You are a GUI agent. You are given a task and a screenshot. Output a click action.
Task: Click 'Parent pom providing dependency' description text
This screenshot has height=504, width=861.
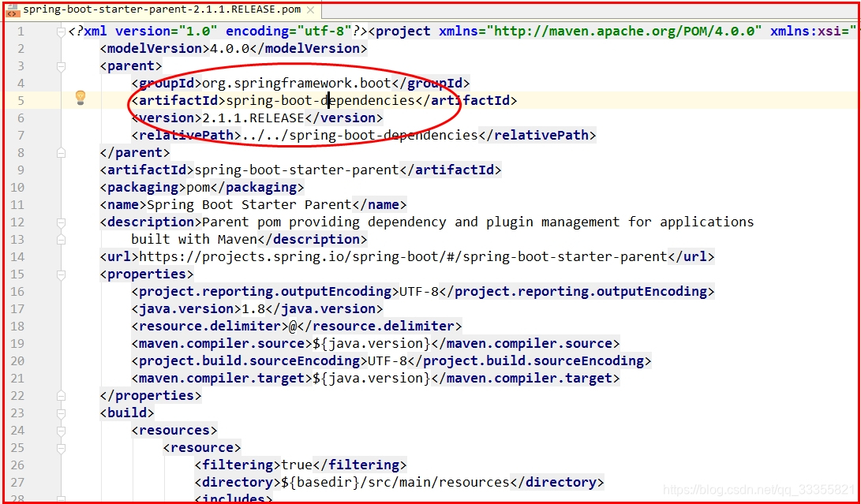coord(324,222)
